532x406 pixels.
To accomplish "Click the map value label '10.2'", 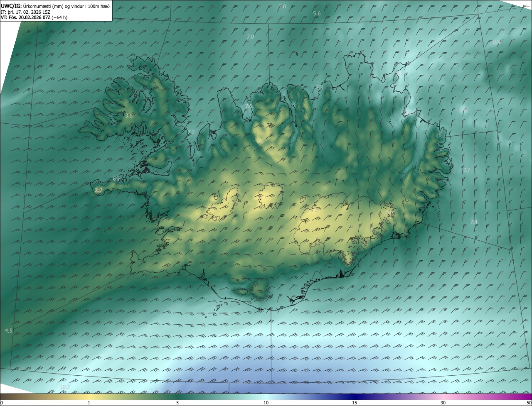I will (x=65, y=387).
